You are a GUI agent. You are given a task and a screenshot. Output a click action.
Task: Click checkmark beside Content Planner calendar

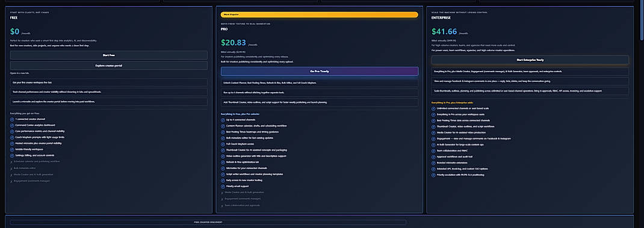tap(223, 126)
